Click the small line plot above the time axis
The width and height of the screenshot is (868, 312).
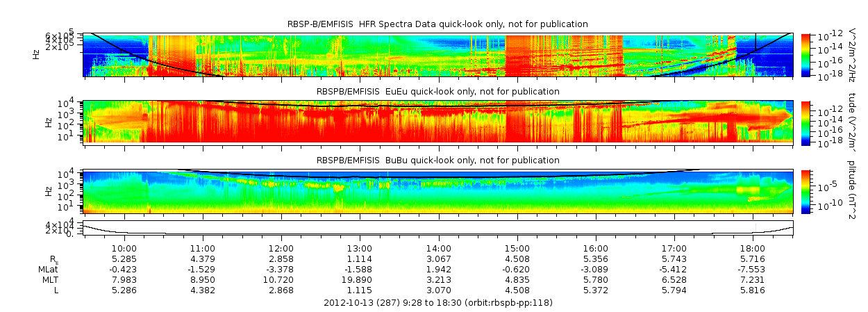click(x=438, y=229)
